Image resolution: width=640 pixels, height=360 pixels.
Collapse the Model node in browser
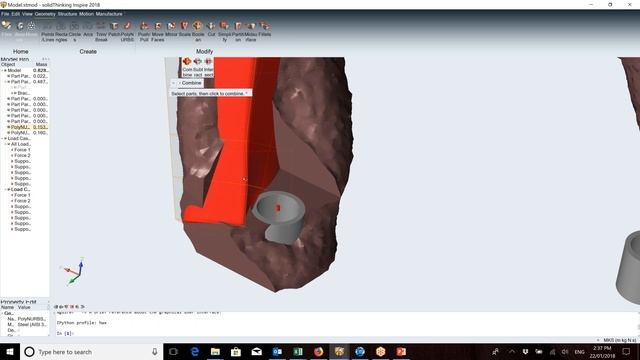coord(2,71)
